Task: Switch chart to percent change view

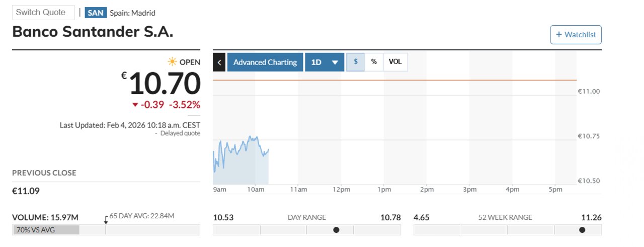Action: 374,62
